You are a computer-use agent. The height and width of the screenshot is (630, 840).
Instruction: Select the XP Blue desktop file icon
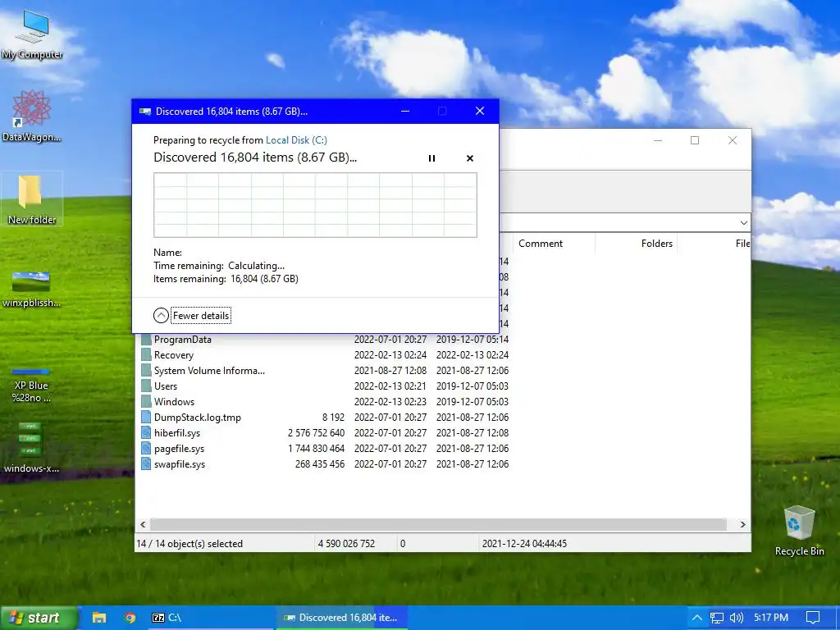coord(31,384)
